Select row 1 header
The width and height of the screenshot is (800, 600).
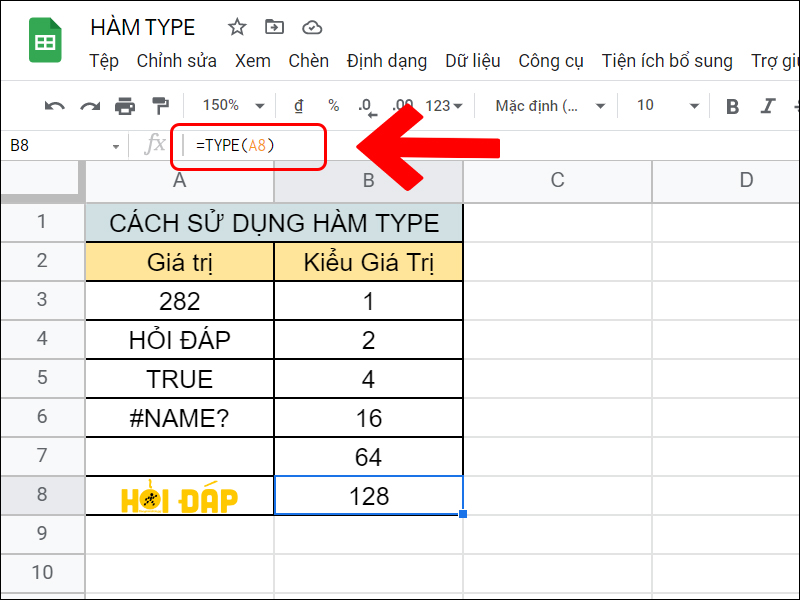(x=42, y=222)
